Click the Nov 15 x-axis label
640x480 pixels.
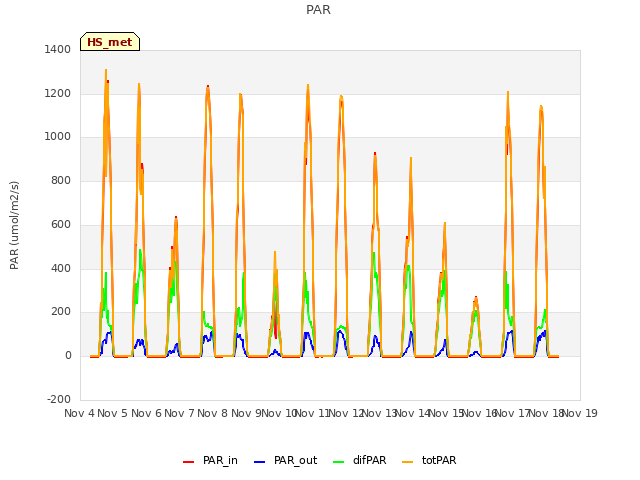[446, 413]
